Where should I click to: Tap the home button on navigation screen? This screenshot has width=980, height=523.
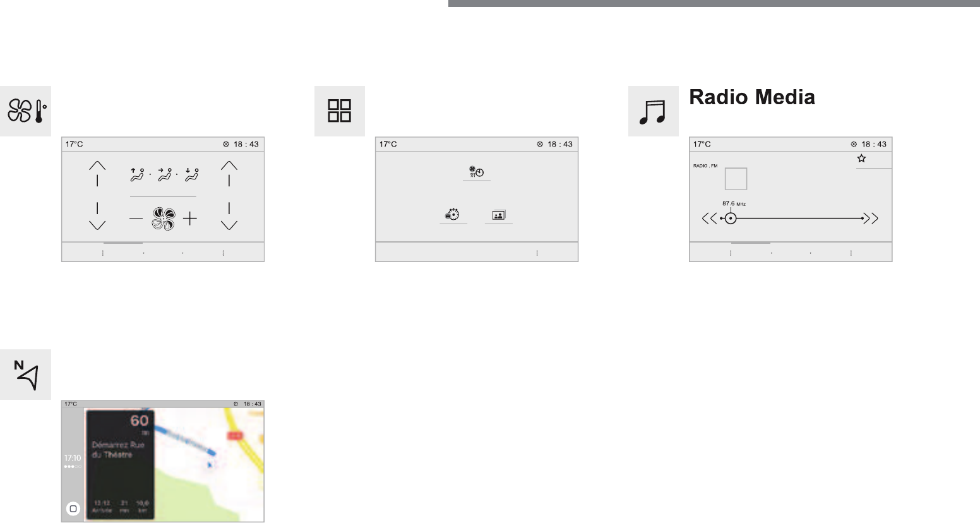tap(73, 508)
